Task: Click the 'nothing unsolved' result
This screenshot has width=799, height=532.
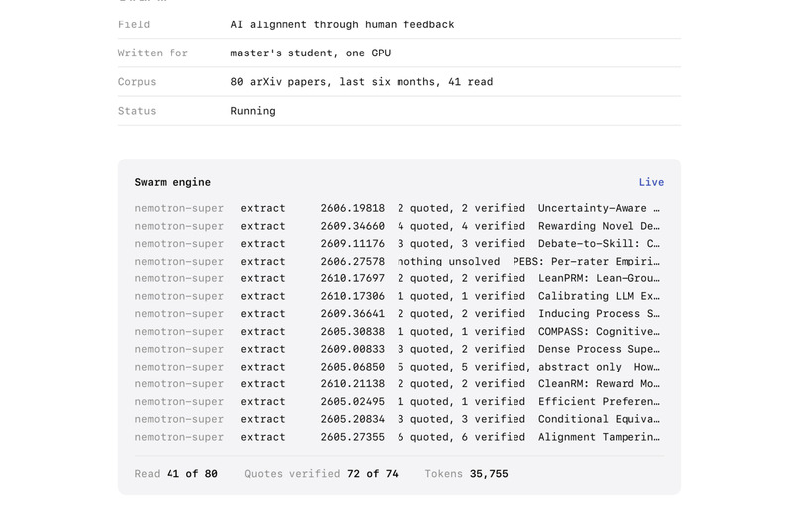Action: point(448,262)
